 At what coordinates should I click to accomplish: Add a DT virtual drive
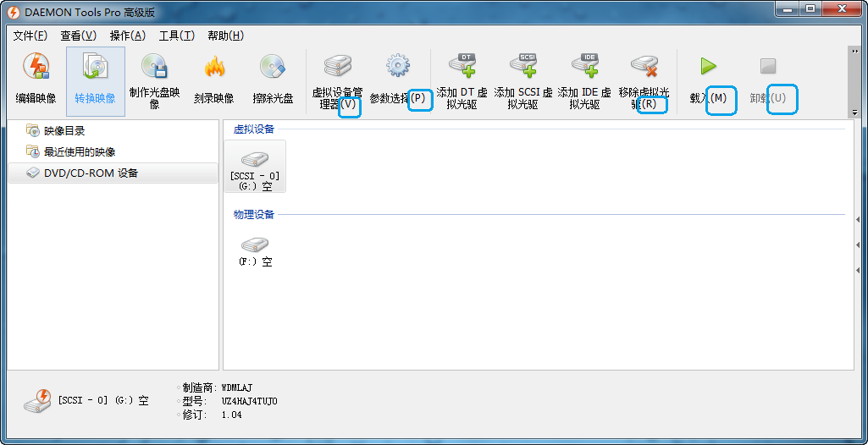462,66
